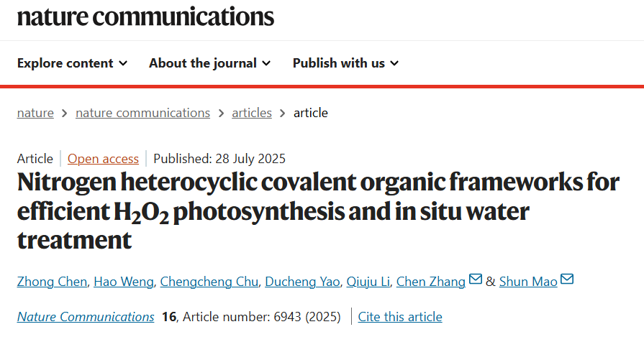
Task: Go to the nature breadcrumb link
Action: (35, 113)
